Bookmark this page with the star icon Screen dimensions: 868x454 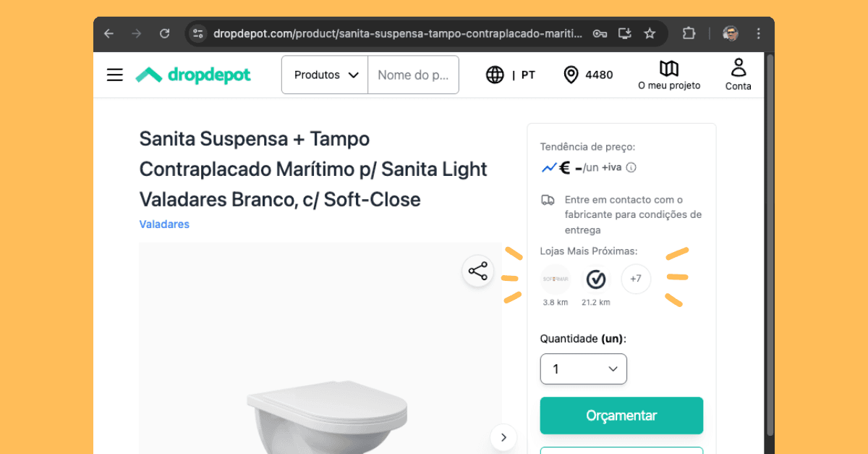pos(650,33)
